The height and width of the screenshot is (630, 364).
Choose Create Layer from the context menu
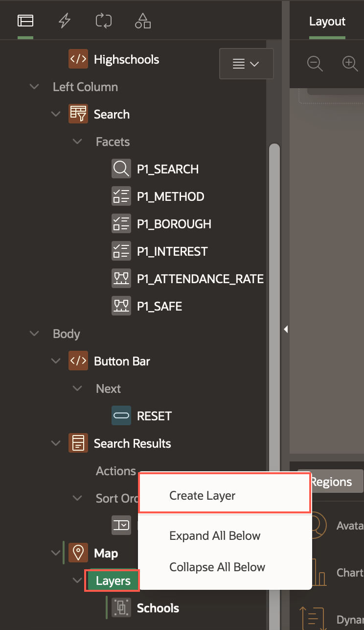pos(202,495)
